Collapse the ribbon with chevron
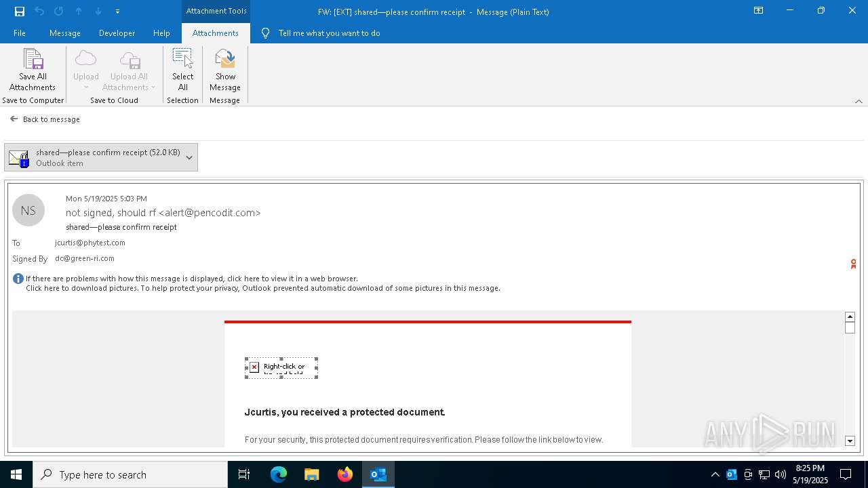This screenshot has height=488, width=868. click(859, 101)
